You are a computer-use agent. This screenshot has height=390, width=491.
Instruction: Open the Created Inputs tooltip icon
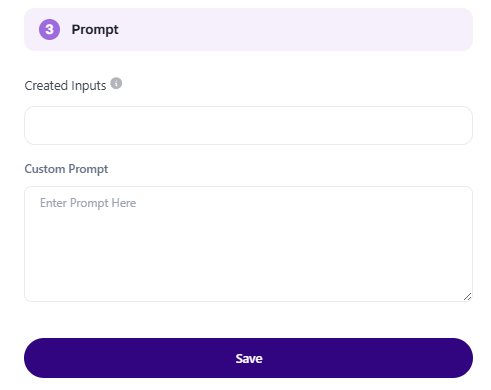(x=116, y=83)
